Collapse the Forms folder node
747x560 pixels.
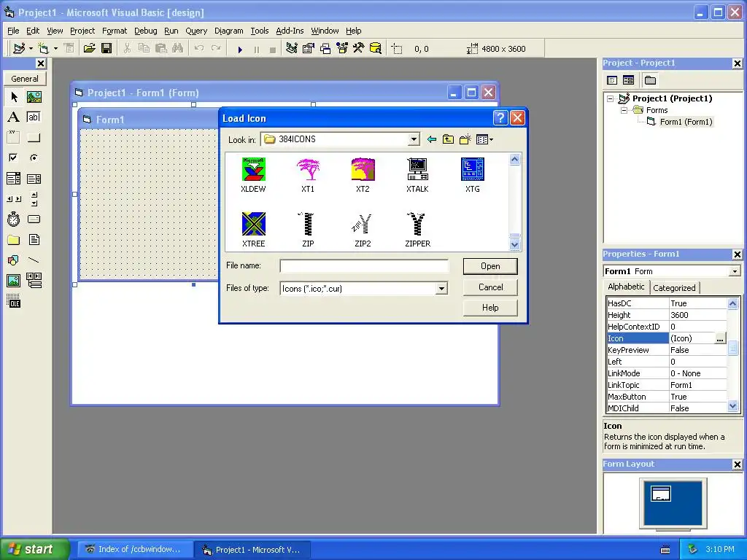pos(624,111)
